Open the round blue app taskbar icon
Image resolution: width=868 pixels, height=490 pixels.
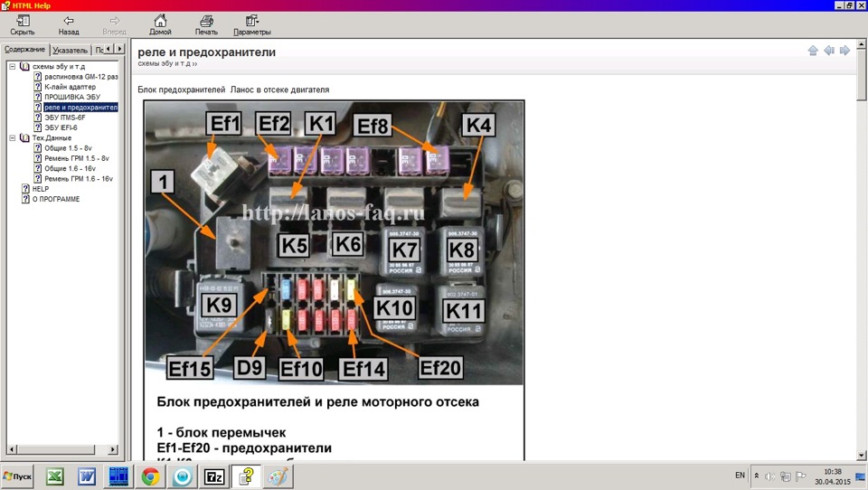click(x=182, y=476)
